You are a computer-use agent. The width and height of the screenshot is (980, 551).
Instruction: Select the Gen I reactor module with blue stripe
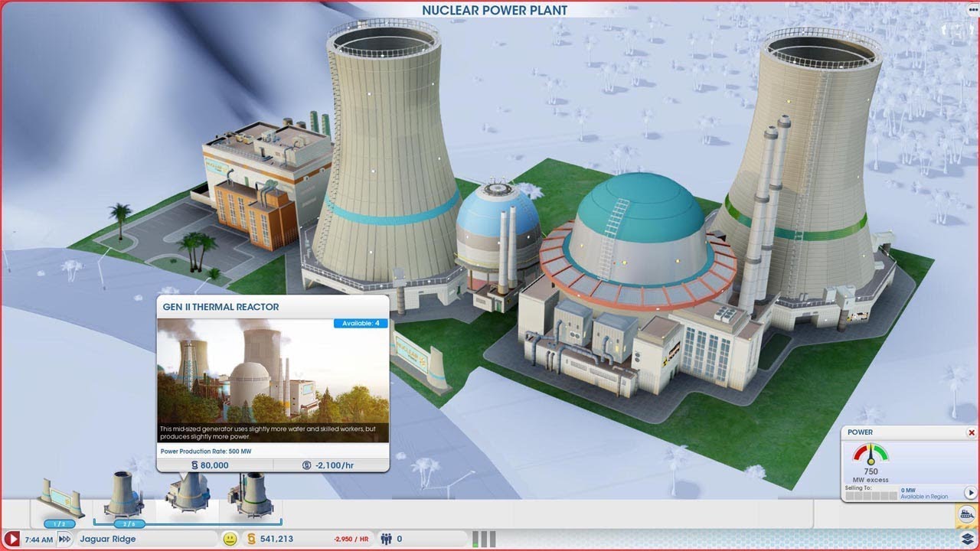pyautogui.click(x=124, y=495)
